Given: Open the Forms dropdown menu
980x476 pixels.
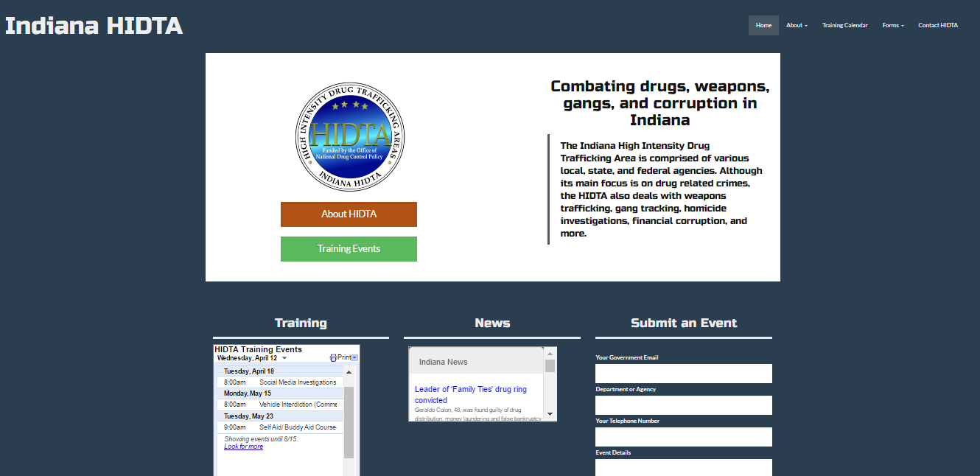Looking at the screenshot, I should 893,25.
